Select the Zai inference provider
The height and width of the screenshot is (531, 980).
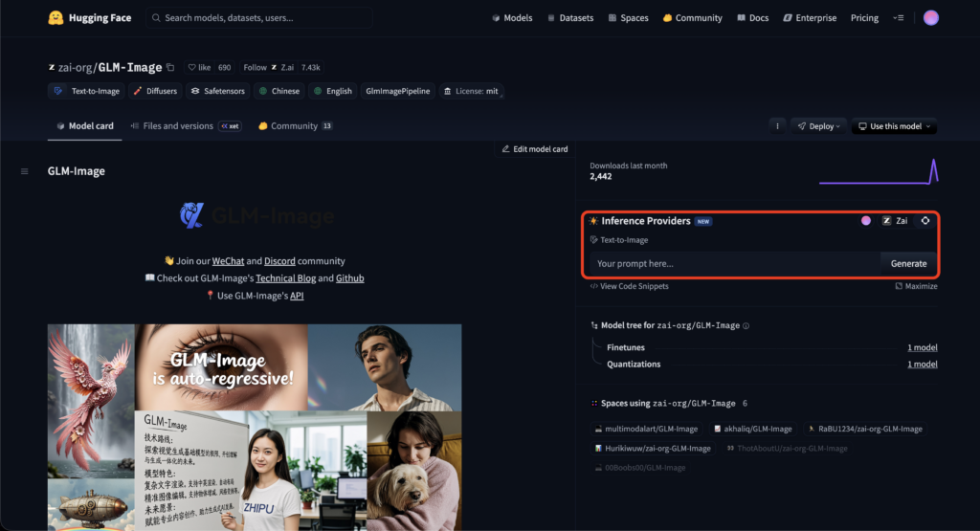click(895, 221)
